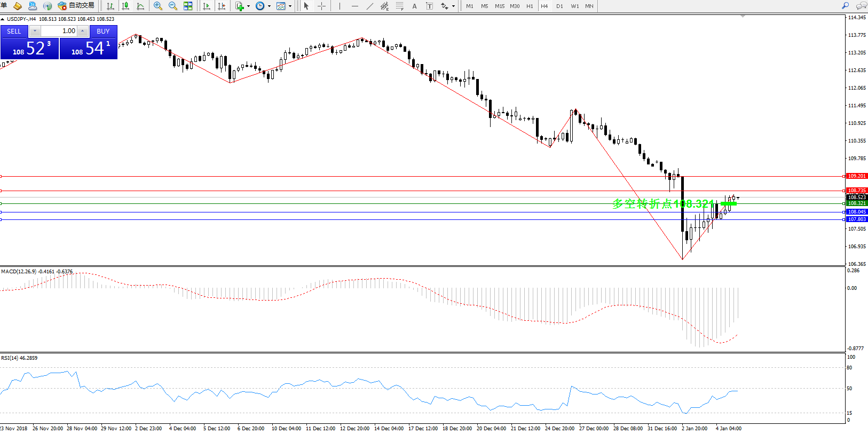This screenshot has width=868, height=434.
Task: Select the horizontal line drawing tool
Action: point(354,6)
